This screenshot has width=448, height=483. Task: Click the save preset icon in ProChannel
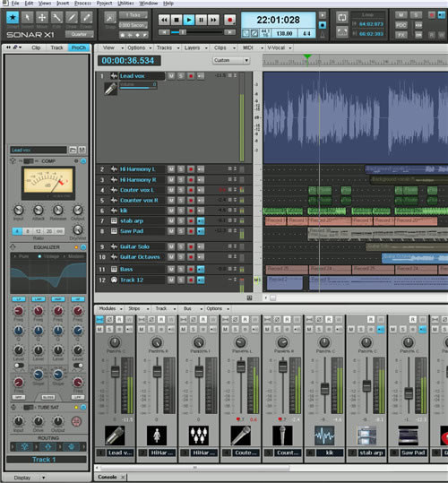click(x=82, y=150)
